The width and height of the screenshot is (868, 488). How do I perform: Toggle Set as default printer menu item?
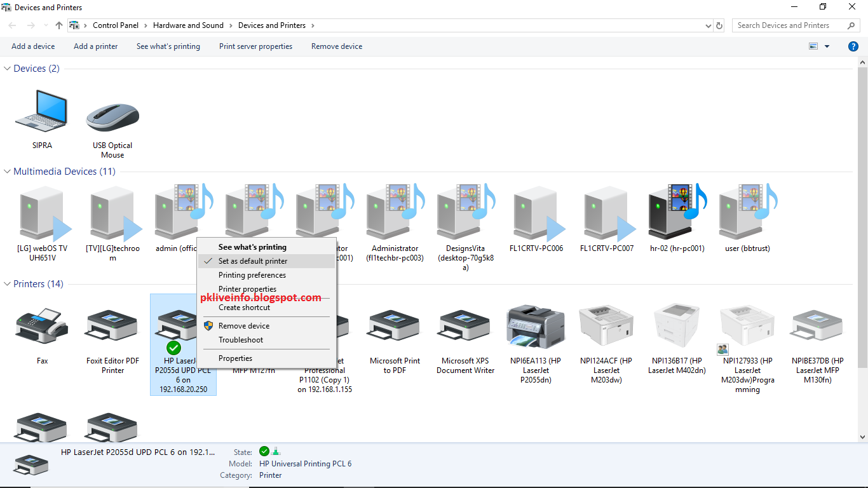[266, 261]
